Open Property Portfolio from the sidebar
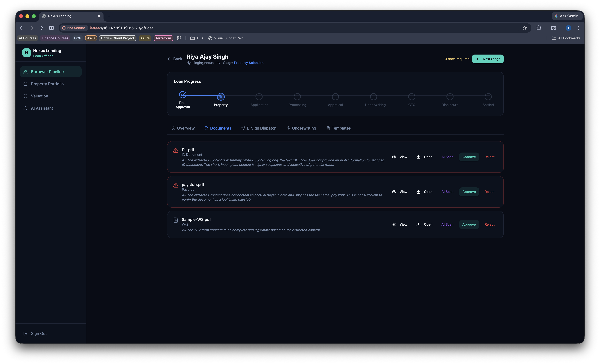 pyautogui.click(x=47, y=84)
